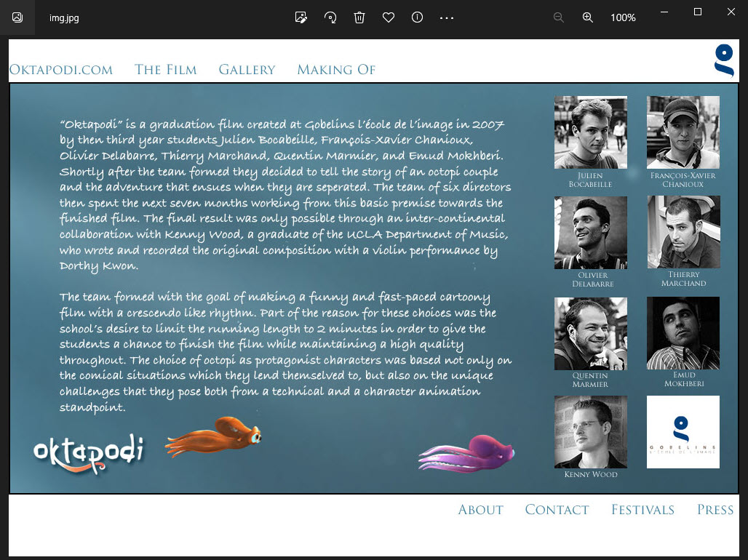This screenshot has width=748, height=560.
Task: Click Thierry Marchand's portrait photo
Action: pos(683,232)
